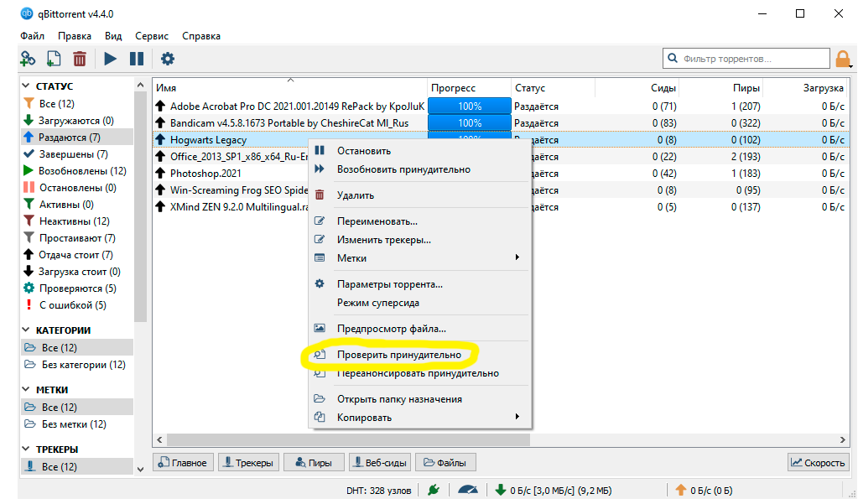Select Без категории (12) in categories
This screenshot has width=858, height=504.
(x=76, y=365)
